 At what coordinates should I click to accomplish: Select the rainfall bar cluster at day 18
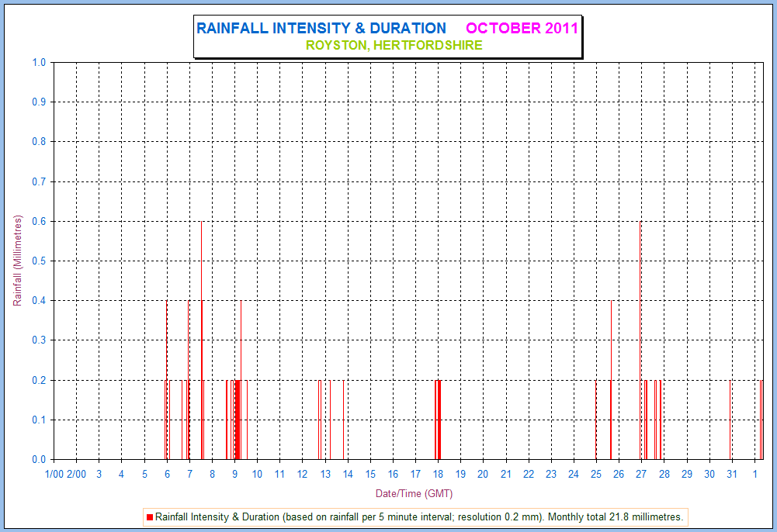439,420
